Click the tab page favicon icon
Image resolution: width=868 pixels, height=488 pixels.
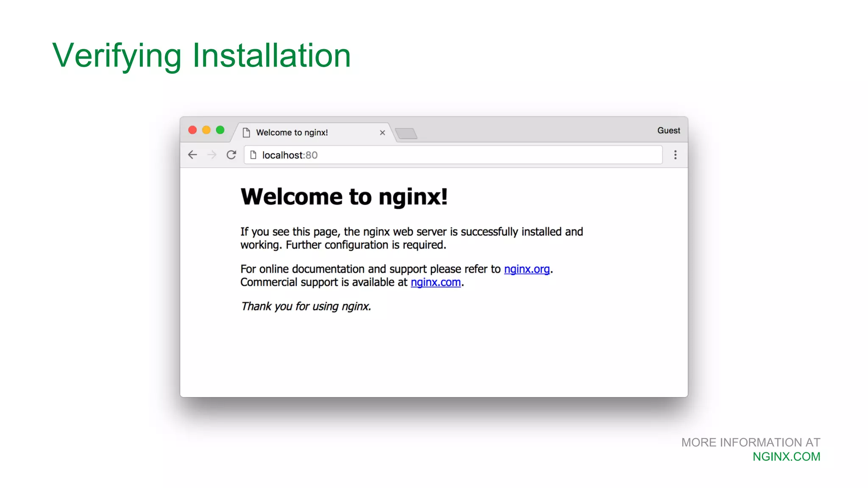(x=246, y=133)
